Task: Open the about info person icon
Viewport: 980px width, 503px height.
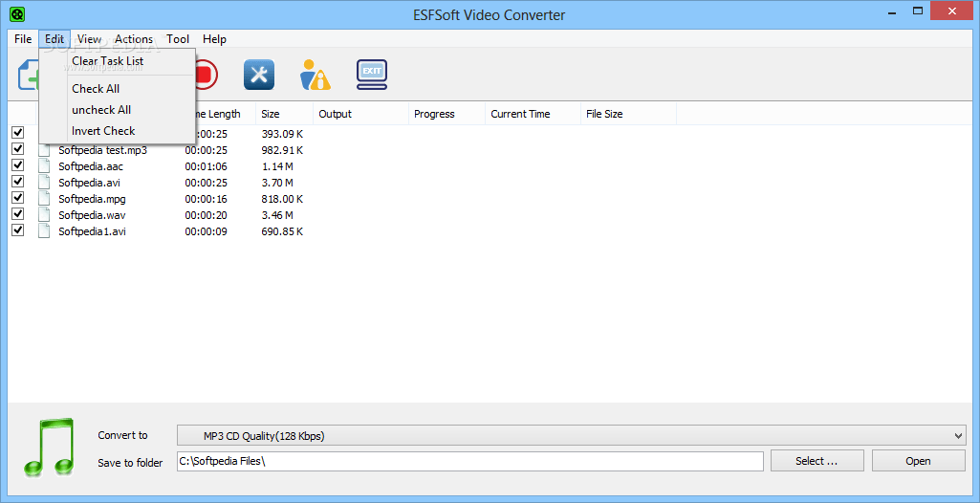Action: coord(315,75)
